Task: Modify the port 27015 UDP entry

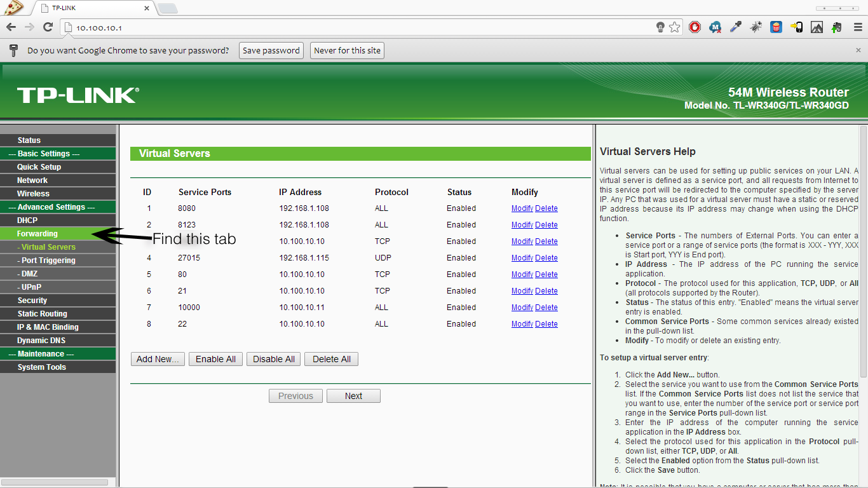Action: [x=522, y=258]
